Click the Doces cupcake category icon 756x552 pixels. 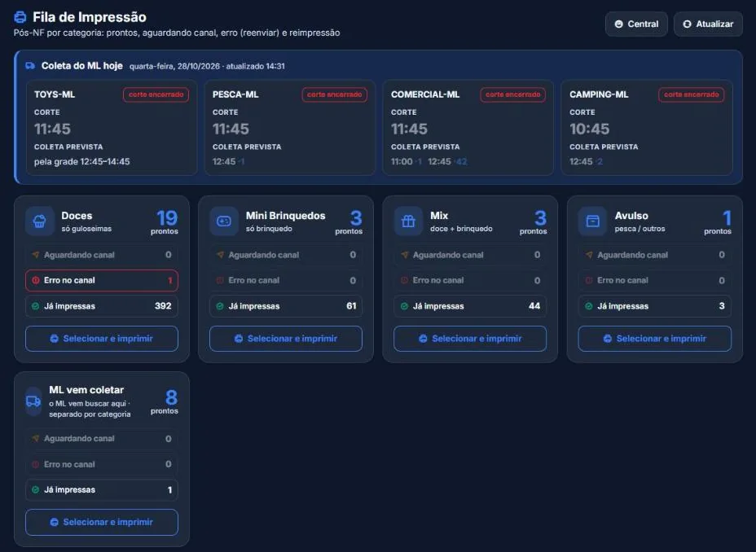(40, 221)
